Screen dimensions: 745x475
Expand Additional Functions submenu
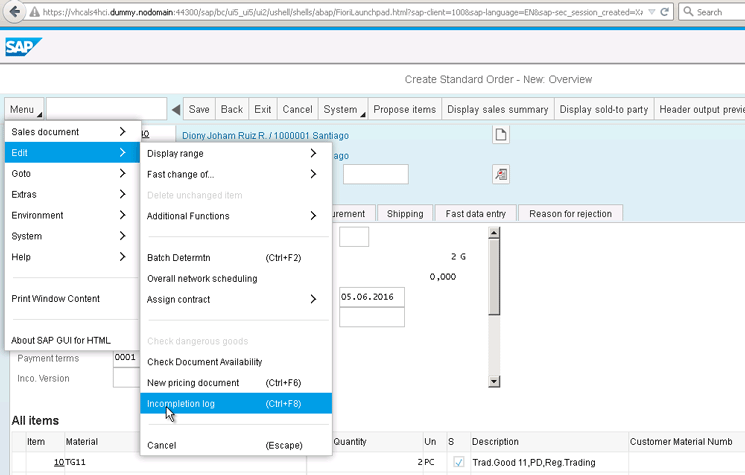click(x=236, y=216)
